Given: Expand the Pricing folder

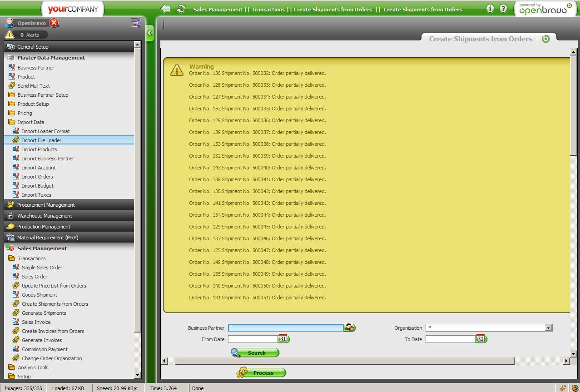Looking at the screenshot, I should [25, 113].
